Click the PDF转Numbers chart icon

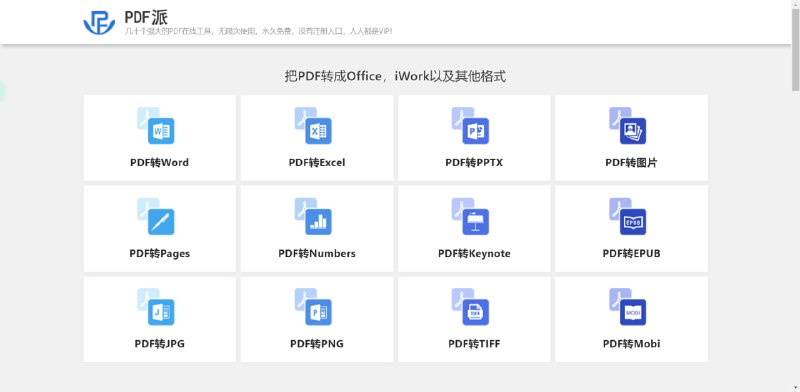pos(313,216)
